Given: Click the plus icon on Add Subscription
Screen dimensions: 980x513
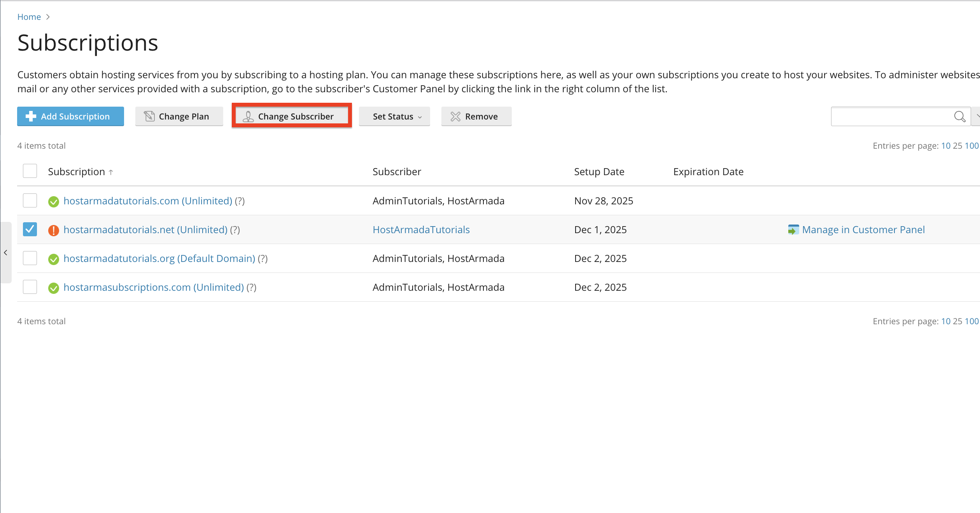Looking at the screenshot, I should click(x=31, y=116).
